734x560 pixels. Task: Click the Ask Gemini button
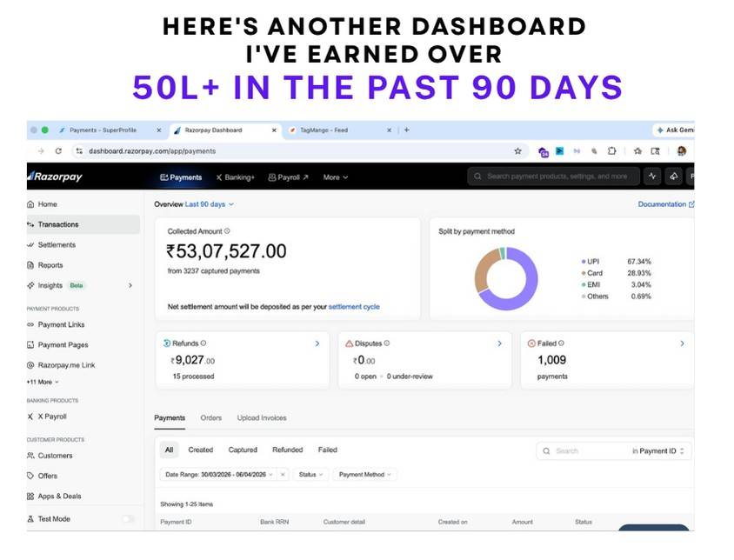tap(675, 130)
